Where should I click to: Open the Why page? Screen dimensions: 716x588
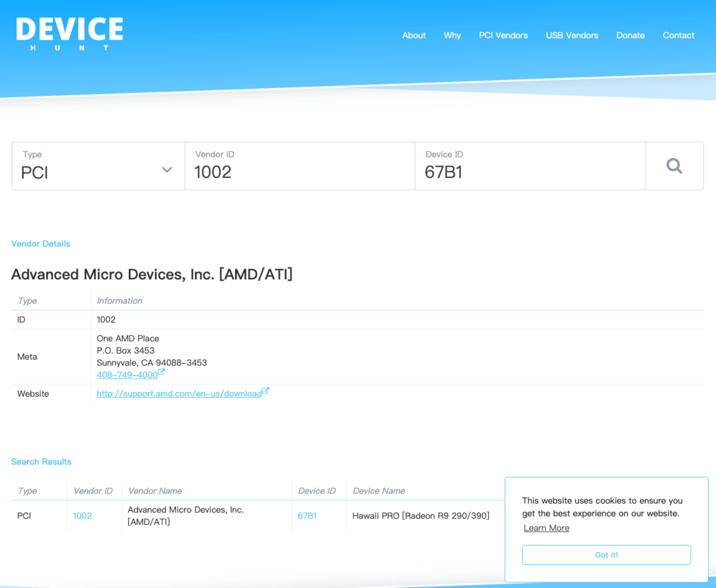[452, 35]
